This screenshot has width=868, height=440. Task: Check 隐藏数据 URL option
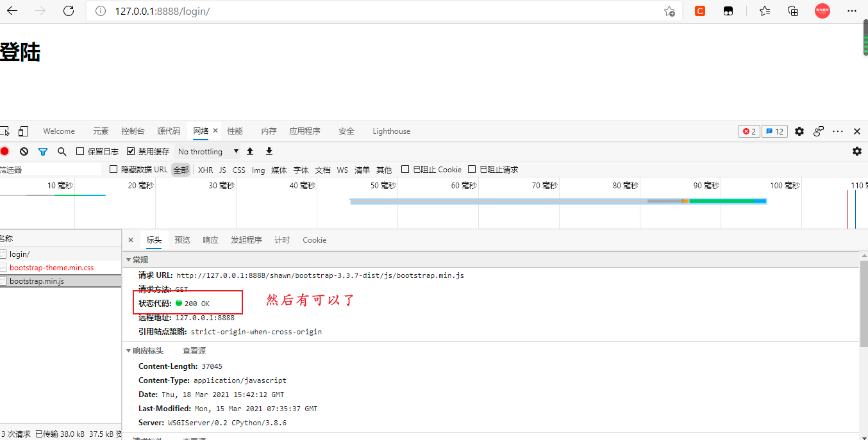(x=113, y=170)
